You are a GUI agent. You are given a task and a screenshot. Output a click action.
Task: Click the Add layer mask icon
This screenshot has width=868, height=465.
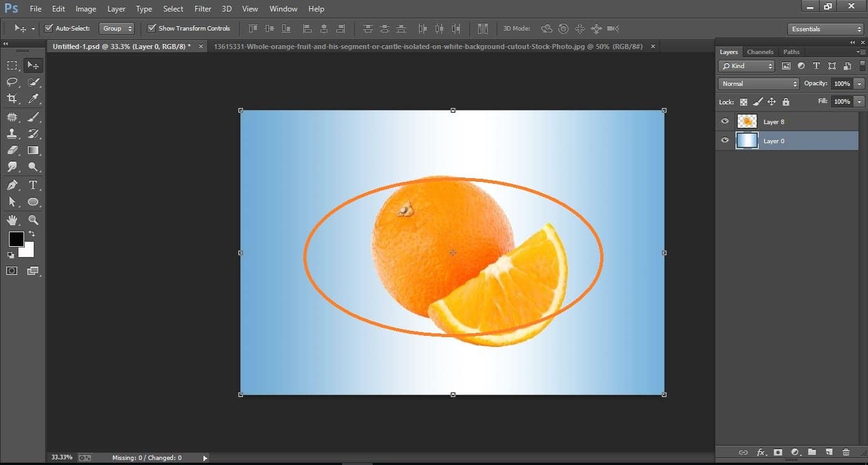point(778,452)
